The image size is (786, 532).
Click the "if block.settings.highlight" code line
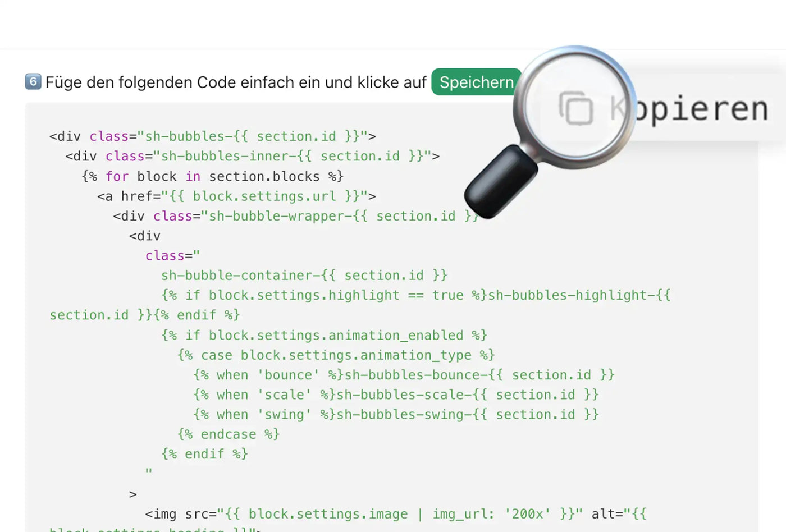pos(415,295)
